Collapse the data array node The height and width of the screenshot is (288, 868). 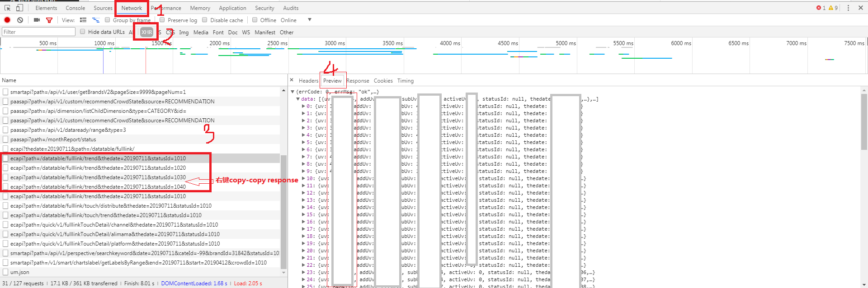298,99
